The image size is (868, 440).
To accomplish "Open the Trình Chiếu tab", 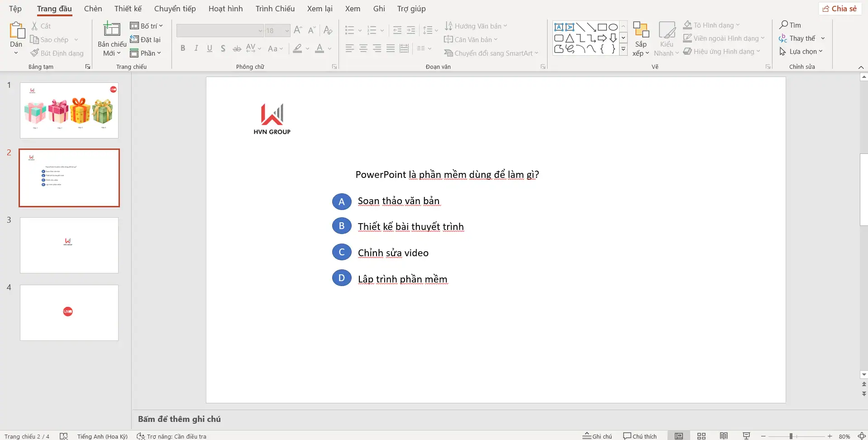I will pyautogui.click(x=275, y=8).
